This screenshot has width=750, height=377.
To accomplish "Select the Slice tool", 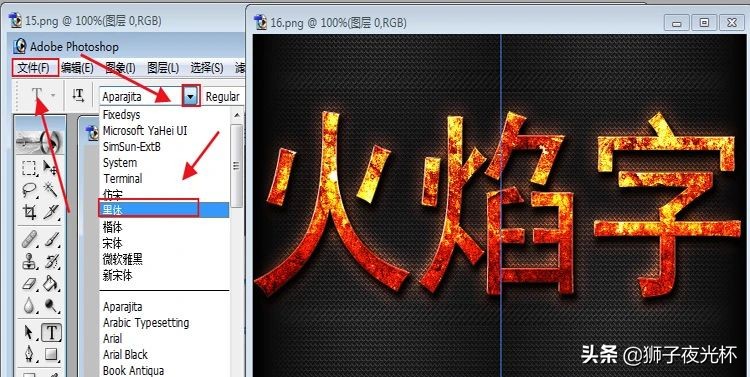I will pyautogui.click(x=51, y=211).
